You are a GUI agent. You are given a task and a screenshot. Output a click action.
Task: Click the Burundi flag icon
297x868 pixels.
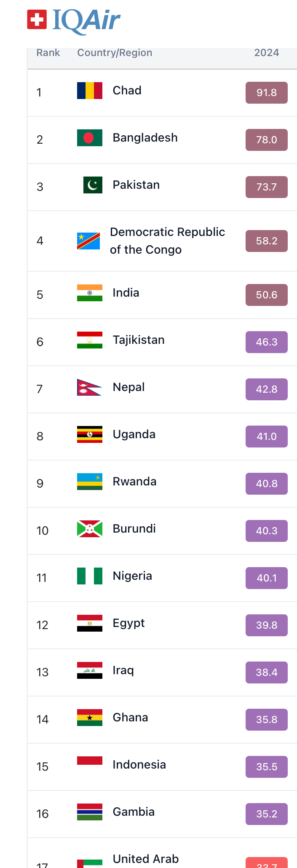89,529
